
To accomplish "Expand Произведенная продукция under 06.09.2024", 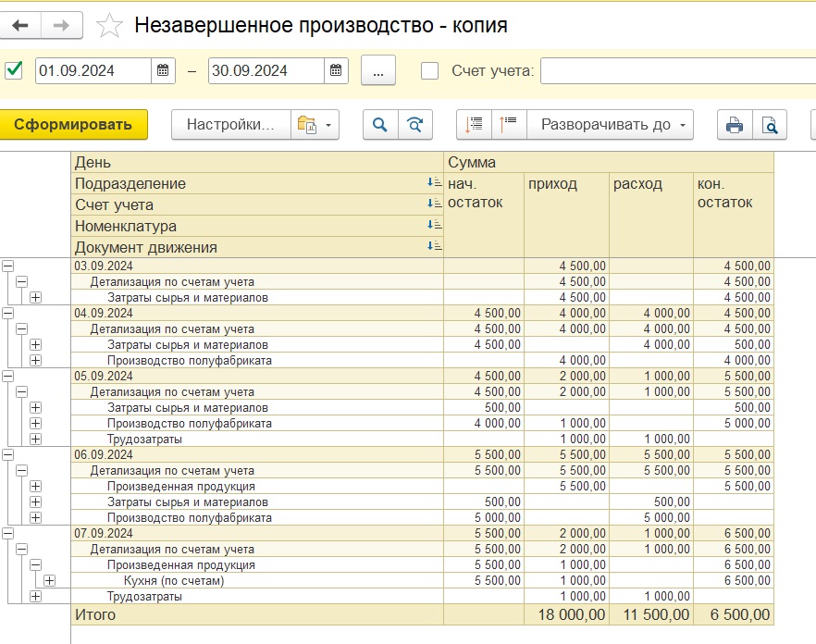I will [x=35, y=487].
